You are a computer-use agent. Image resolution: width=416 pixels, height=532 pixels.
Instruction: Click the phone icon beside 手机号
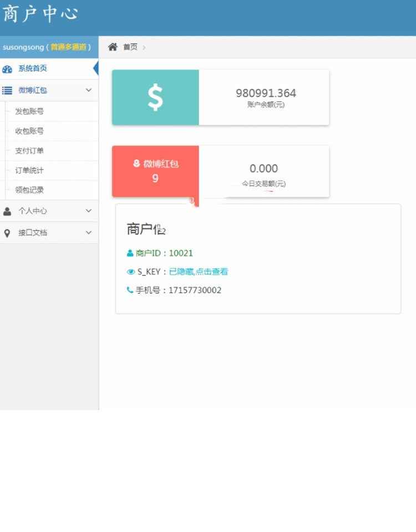(x=130, y=290)
